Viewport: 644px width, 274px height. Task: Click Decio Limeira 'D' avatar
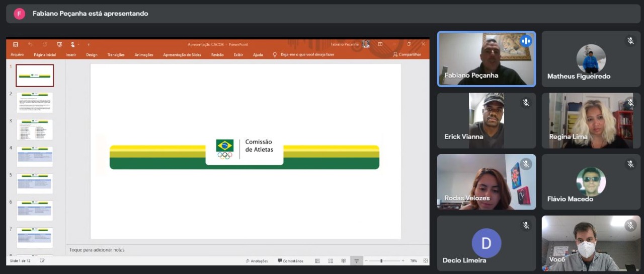coord(487,243)
